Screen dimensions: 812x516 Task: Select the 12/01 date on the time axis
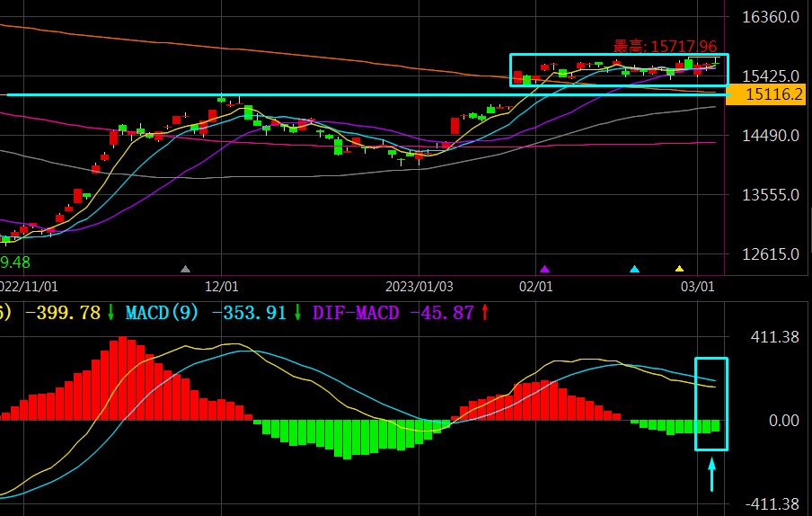222,286
